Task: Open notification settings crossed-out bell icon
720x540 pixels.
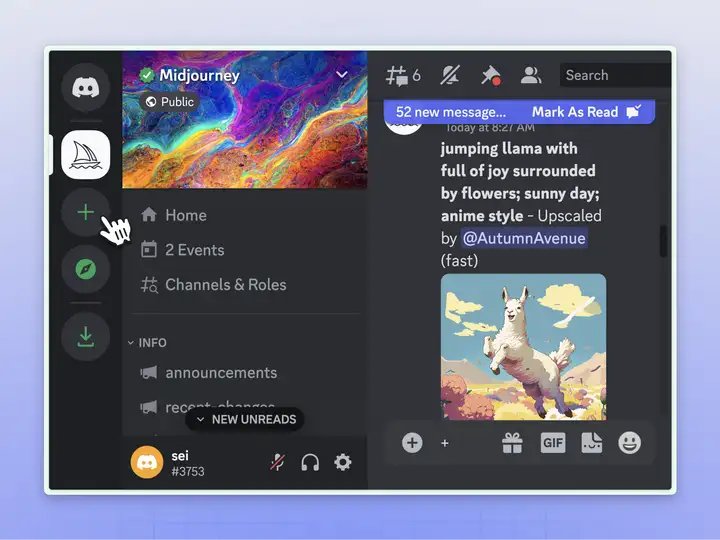Action: click(450, 75)
